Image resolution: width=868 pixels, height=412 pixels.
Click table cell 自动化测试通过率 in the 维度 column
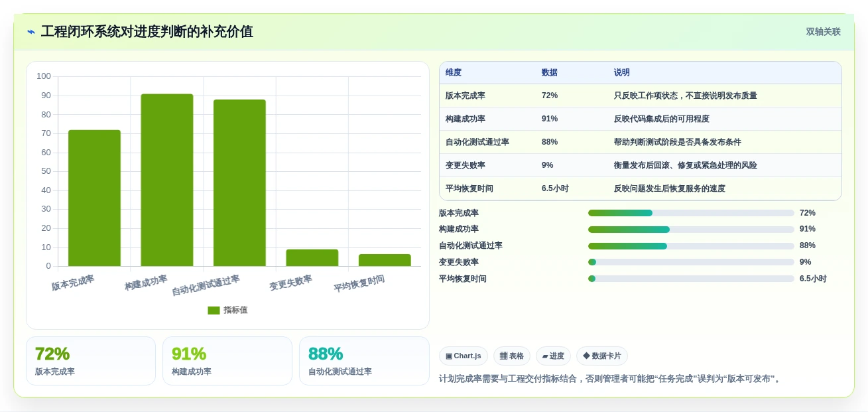coord(477,142)
